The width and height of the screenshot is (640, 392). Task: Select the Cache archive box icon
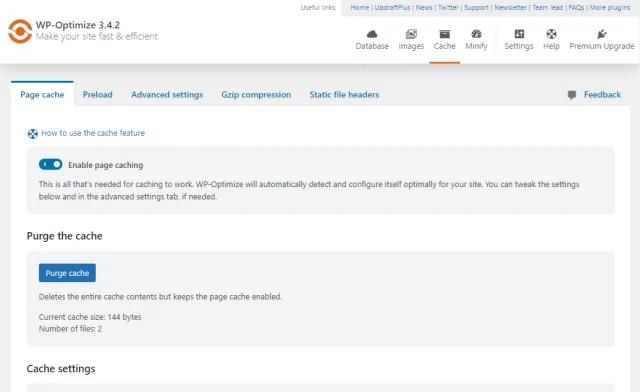click(444, 34)
